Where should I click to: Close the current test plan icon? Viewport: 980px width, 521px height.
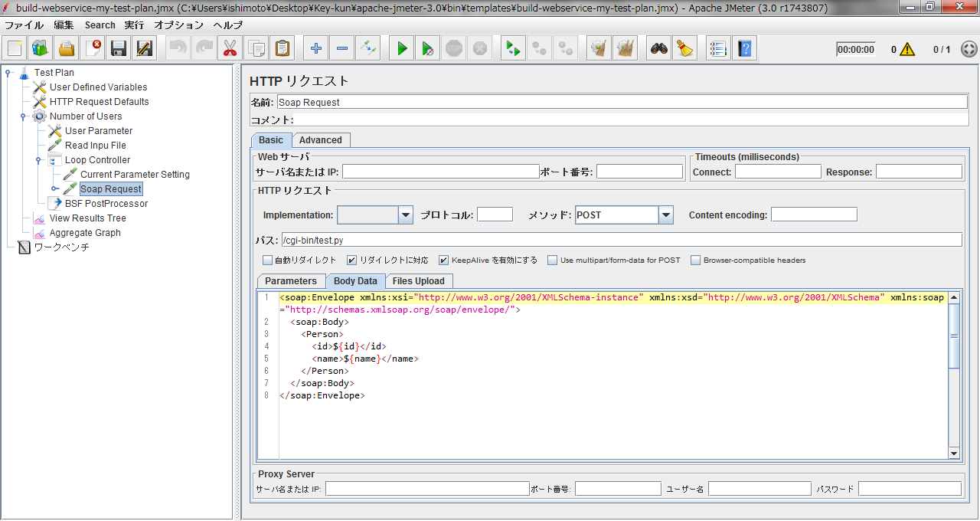click(x=93, y=49)
